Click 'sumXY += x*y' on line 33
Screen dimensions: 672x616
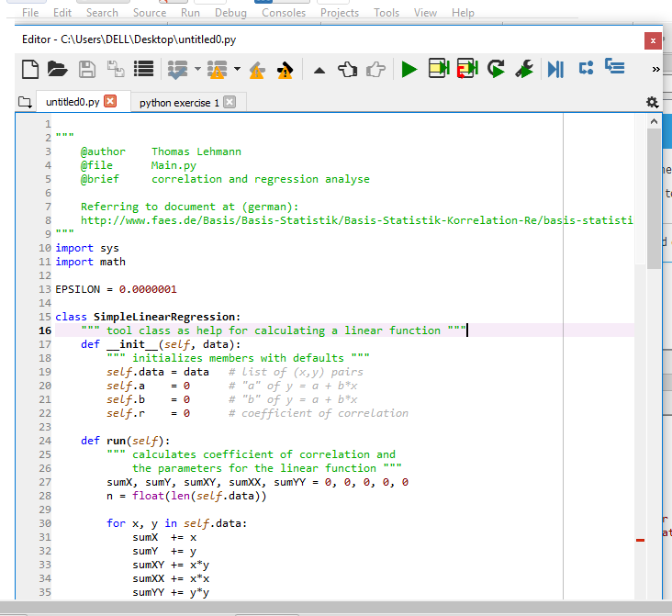click(x=171, y=565)
